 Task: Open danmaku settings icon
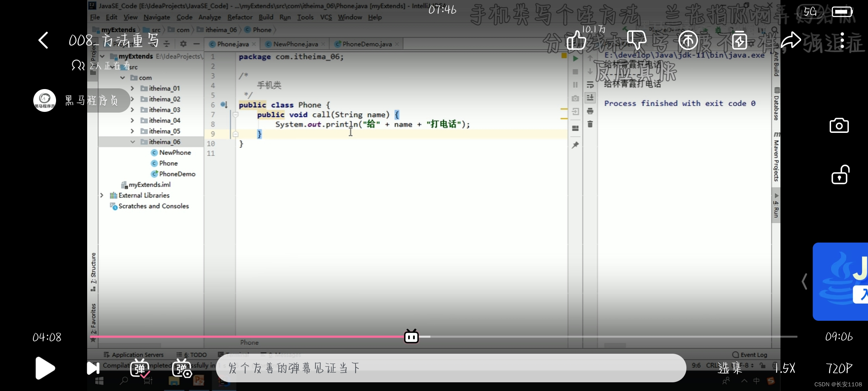(x=182, y=369)
